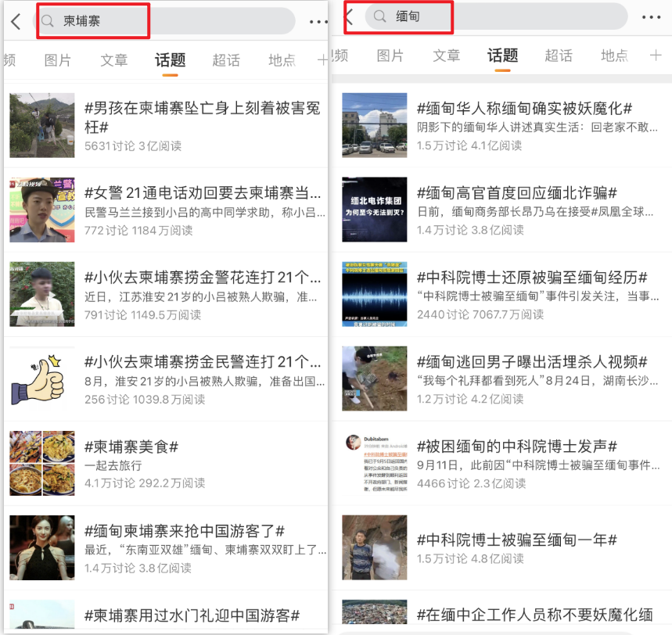Tap stats 772讨论 1184万阅读
Image resolution: width=672 pixels, height=635 pixels.
click(138, 231)
